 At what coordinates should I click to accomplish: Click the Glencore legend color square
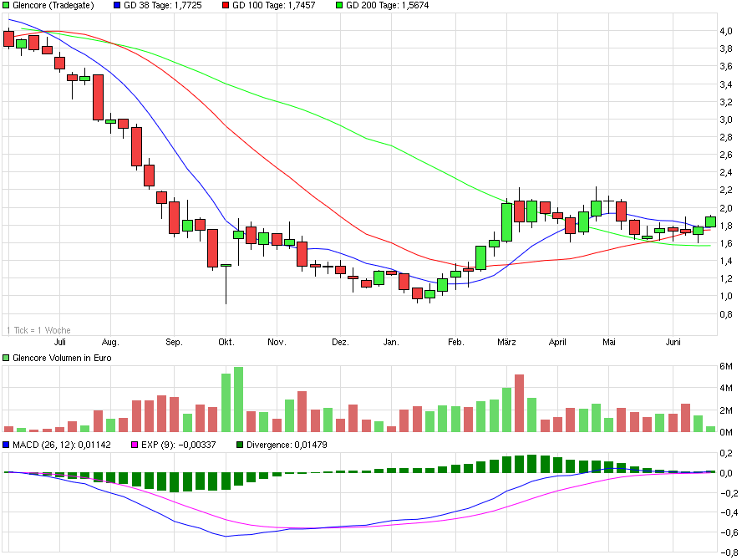tap(7, 5)
